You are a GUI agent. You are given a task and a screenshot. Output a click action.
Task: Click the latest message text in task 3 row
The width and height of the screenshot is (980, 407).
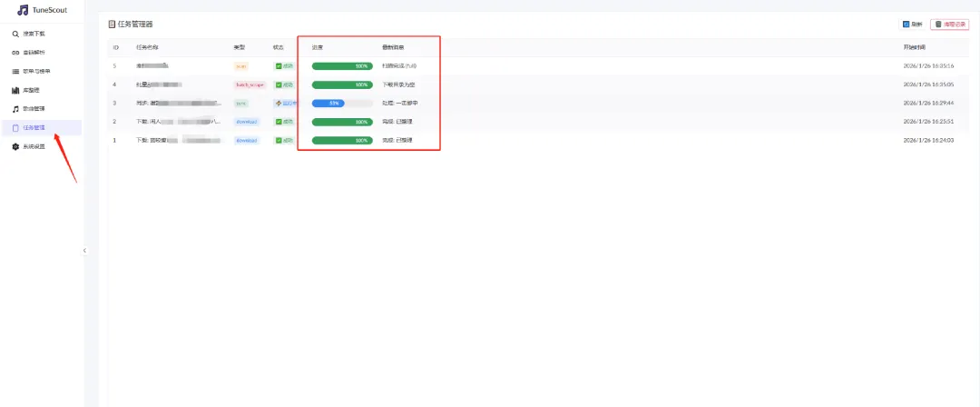pyautogui.click(x=399, y=104)
